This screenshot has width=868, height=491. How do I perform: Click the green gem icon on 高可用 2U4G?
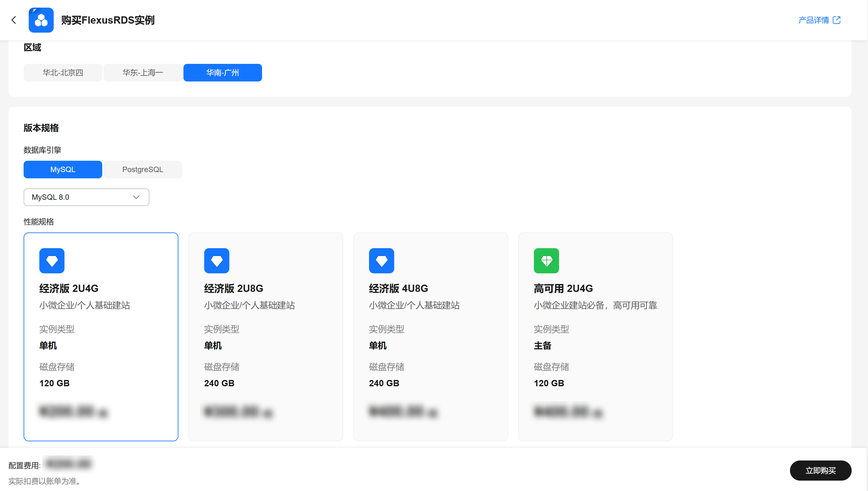546,261
